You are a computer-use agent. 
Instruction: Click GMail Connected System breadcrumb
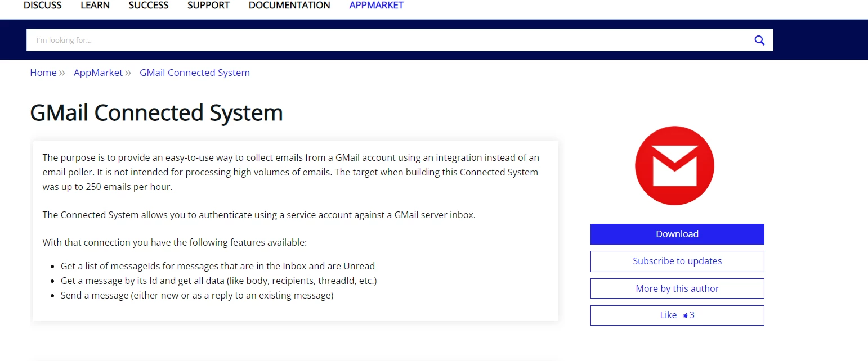(195, 73)
